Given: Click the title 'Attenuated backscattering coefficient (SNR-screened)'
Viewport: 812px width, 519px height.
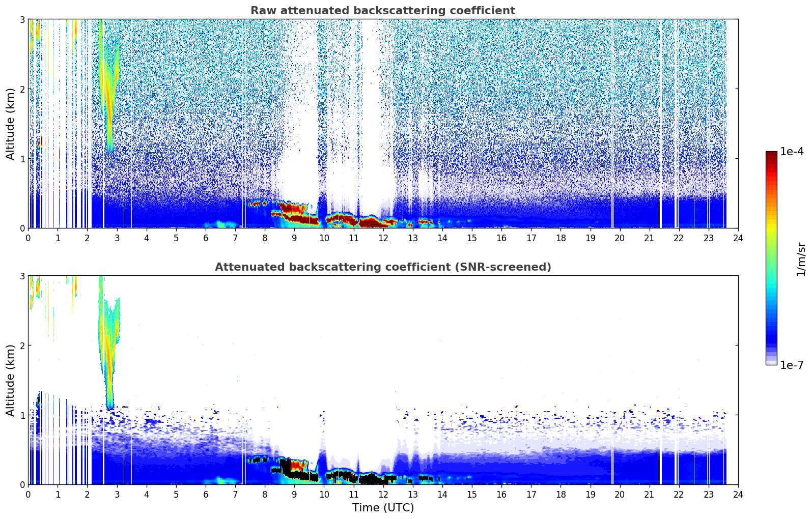Looking at the screenshot, I should coord(383,267).
